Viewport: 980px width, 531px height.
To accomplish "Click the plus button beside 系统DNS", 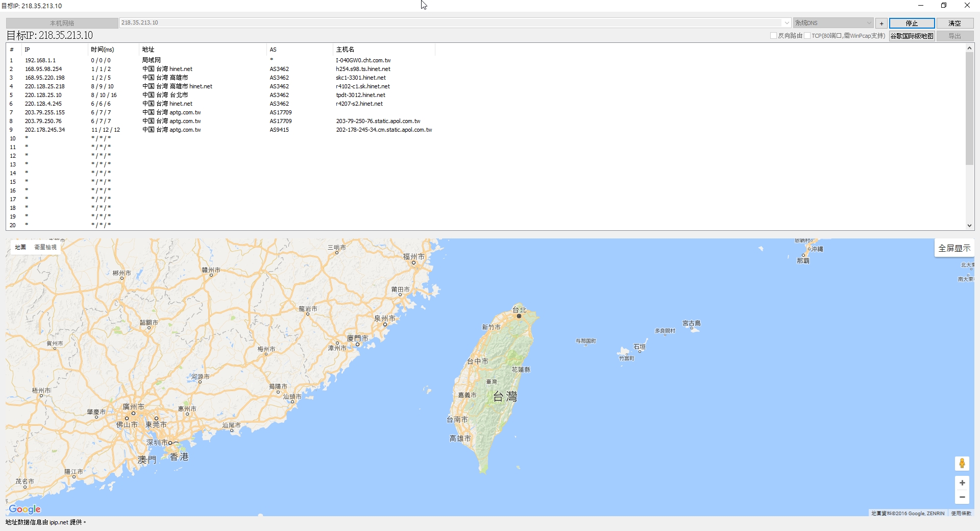I will 881,23.
